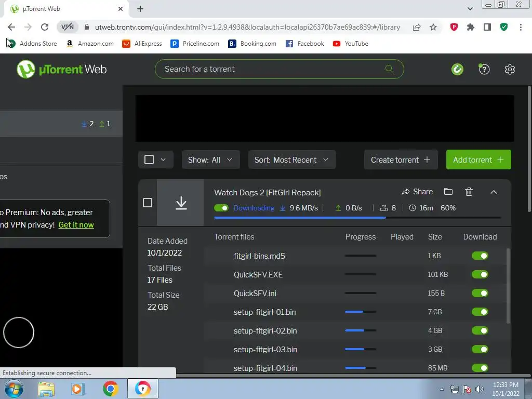Open YouTube bookmark
The width and height of the screenshot is (532, 399).
351,44
